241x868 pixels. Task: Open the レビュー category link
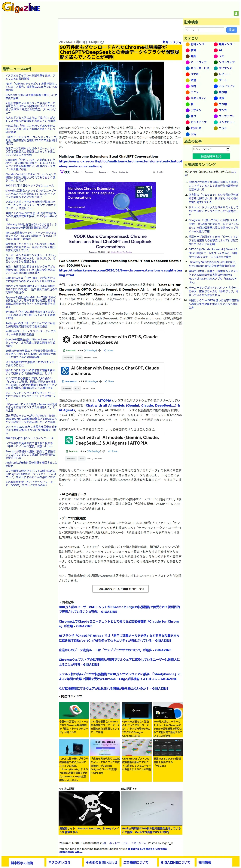tap(224, 74)
